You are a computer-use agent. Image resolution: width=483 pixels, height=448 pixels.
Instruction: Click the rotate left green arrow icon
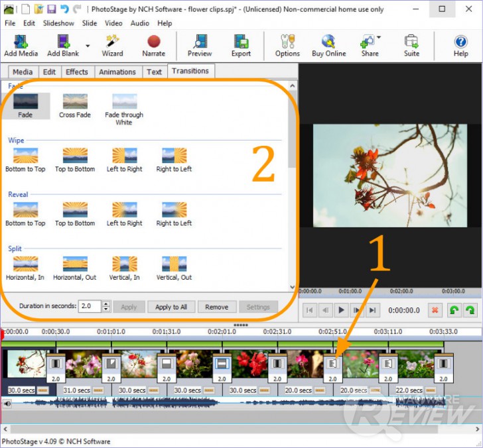[454, 310]
